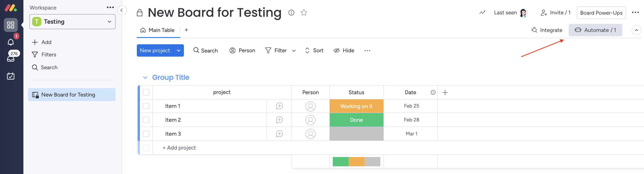Switch to the Main Table tab

[158, 30]
